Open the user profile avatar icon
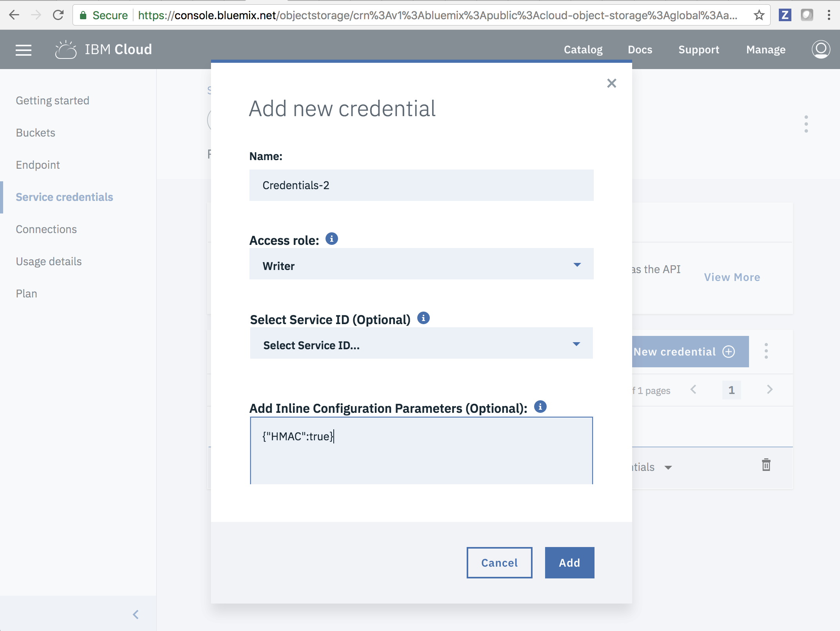This screenshot has width=840, height=631. click(820, 49)
